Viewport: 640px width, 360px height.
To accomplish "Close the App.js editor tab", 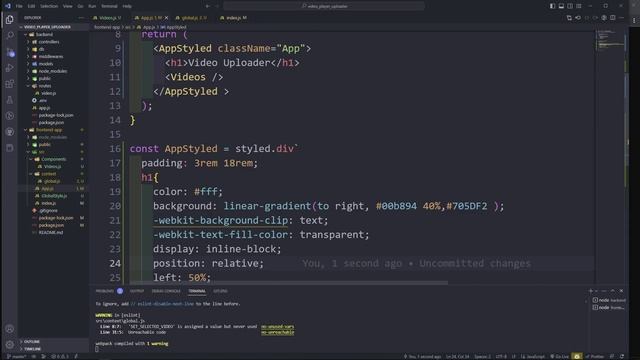I will (x=166, y=18).
